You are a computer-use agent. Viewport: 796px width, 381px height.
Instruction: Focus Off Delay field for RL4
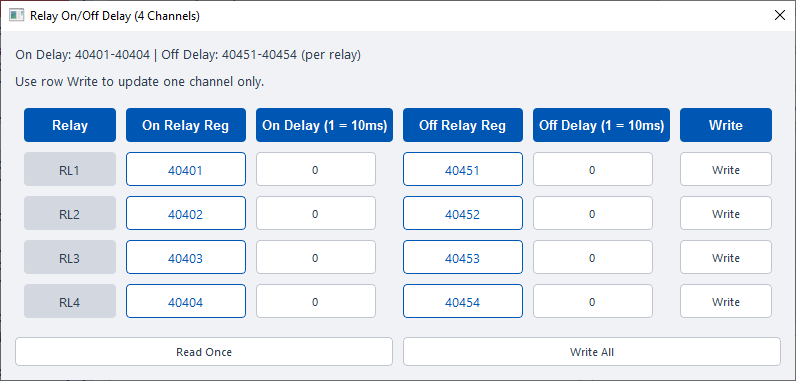click(593, 301)
